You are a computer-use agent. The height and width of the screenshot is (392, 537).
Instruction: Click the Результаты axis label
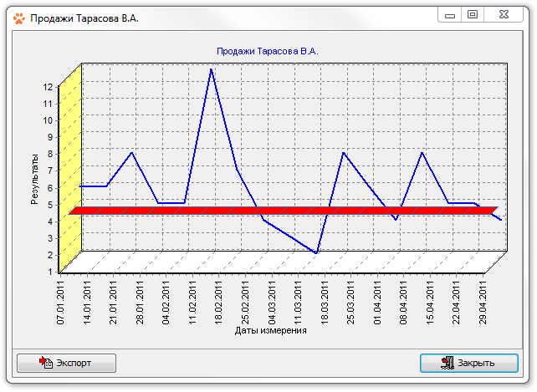[x=34, y=179]
